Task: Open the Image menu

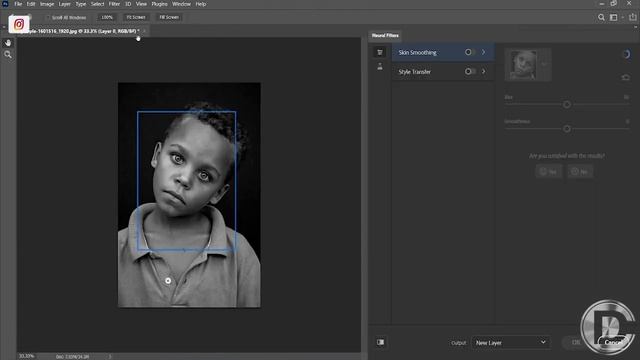Action: coord(47,4)
